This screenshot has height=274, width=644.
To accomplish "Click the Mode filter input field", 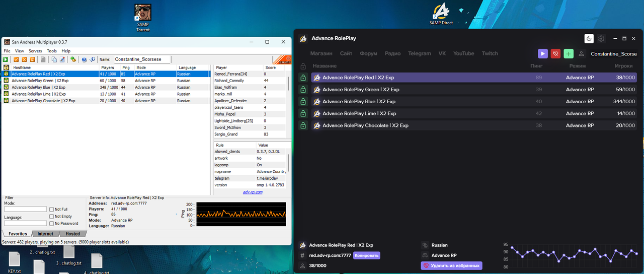I will tap(25, 209).
